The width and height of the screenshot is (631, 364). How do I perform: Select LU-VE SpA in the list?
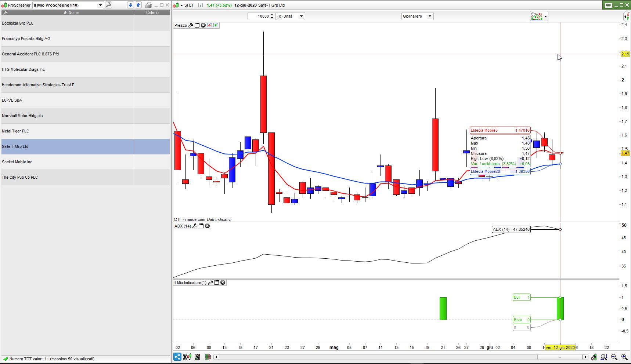[86, 100]
